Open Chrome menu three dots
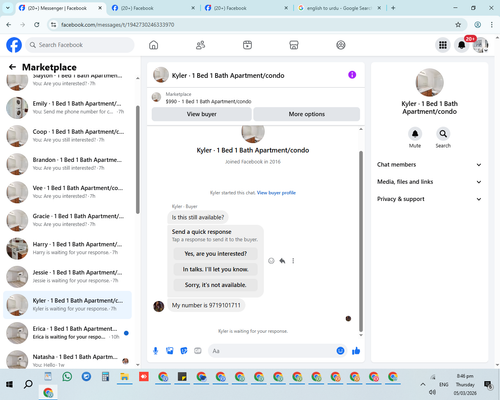The height and width of the screenshot is (400, 500). point(492,25)
